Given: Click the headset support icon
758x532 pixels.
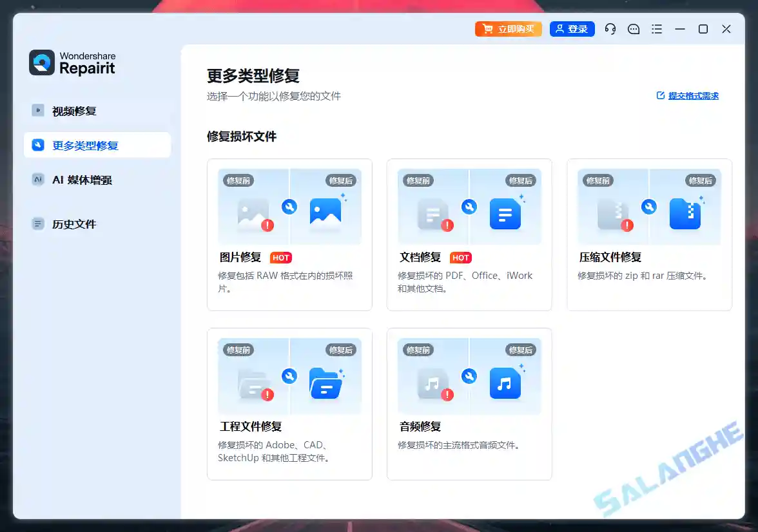Looking at the screenshot, I should 610,29.
